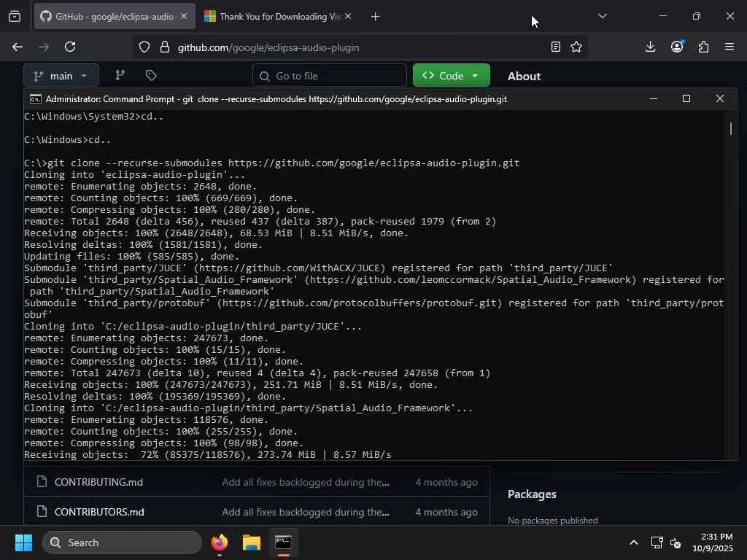Viewport: 747px width, 560px height.
Task: Open the clock and date flyout
Action: (x=713, y=542)
